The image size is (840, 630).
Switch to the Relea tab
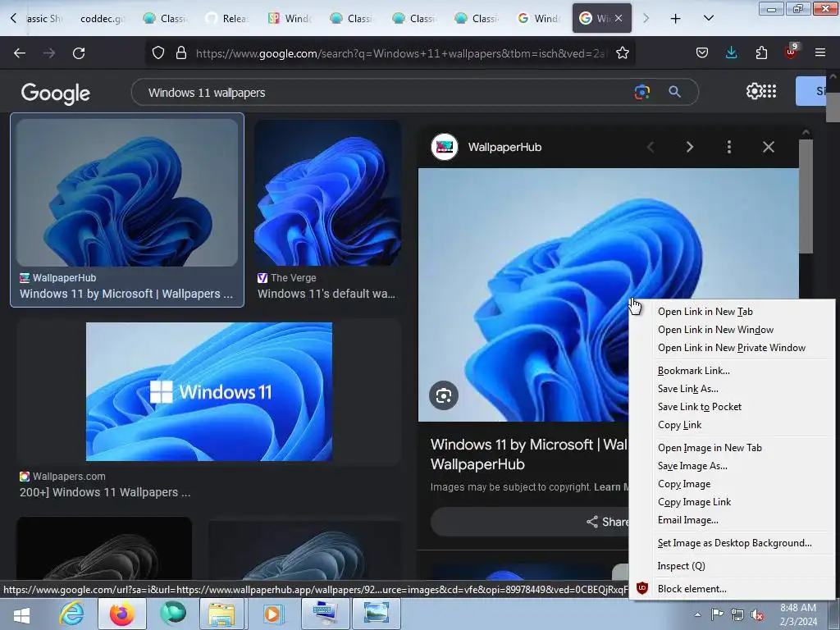tap(229, 18)
